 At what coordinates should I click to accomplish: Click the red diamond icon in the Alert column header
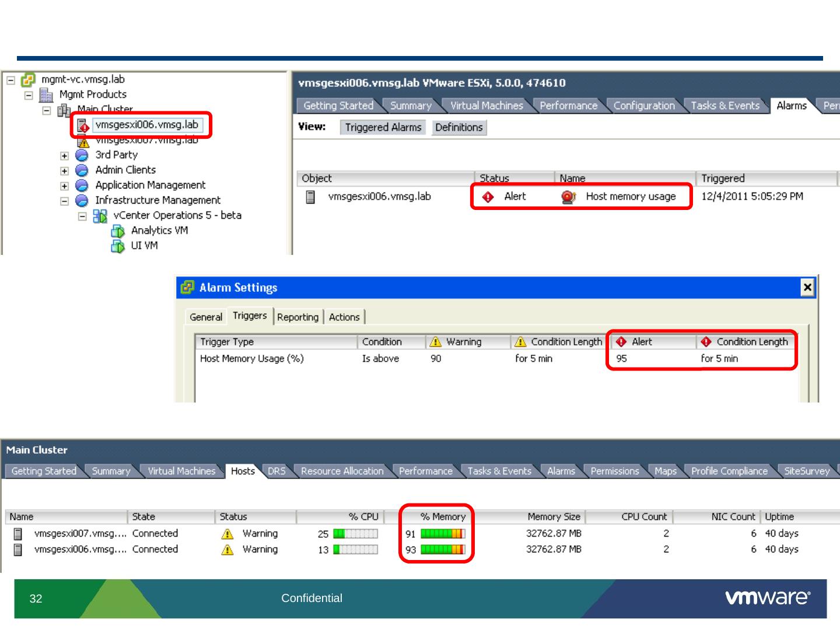621,342
